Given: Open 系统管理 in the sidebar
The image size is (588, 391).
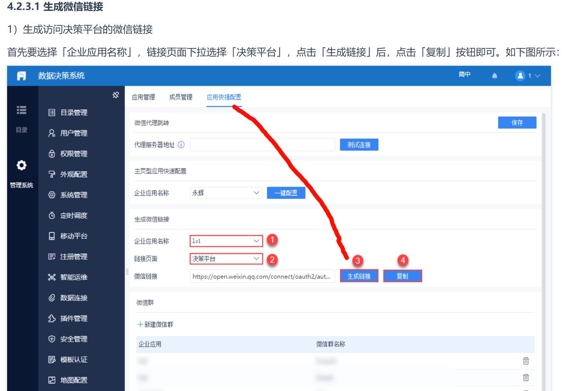Looking at the screenshot, I should click(74, 195).
